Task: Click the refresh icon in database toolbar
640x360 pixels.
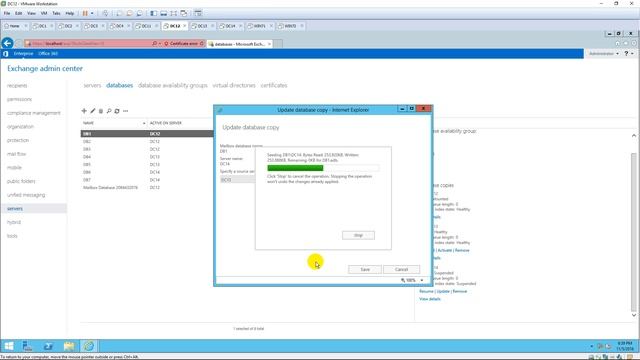Action: [x=117, y=111]
